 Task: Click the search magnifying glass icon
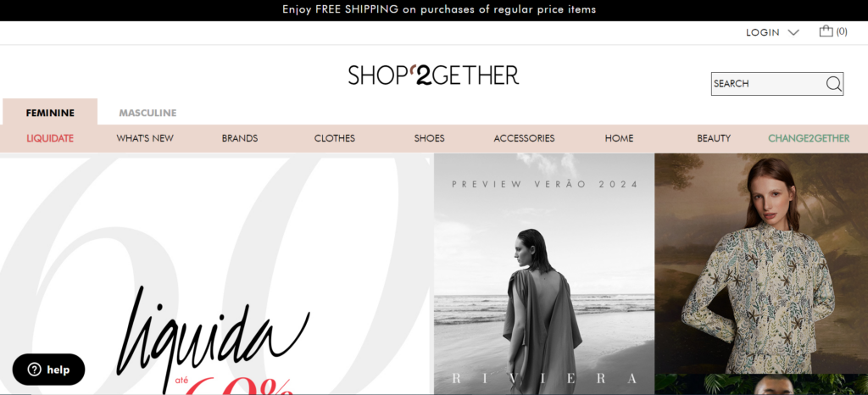click(834, 84)
